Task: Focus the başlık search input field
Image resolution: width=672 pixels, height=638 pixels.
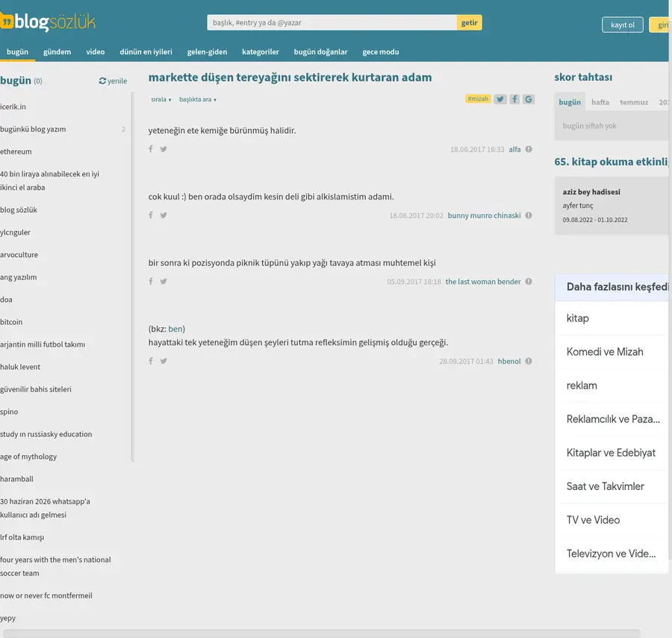Action: click(x=332, y=22)
